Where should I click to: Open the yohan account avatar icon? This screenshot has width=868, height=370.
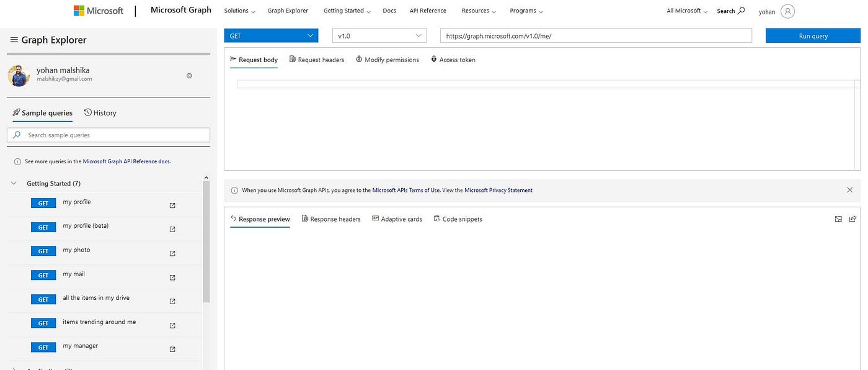(x=787, y=11)
